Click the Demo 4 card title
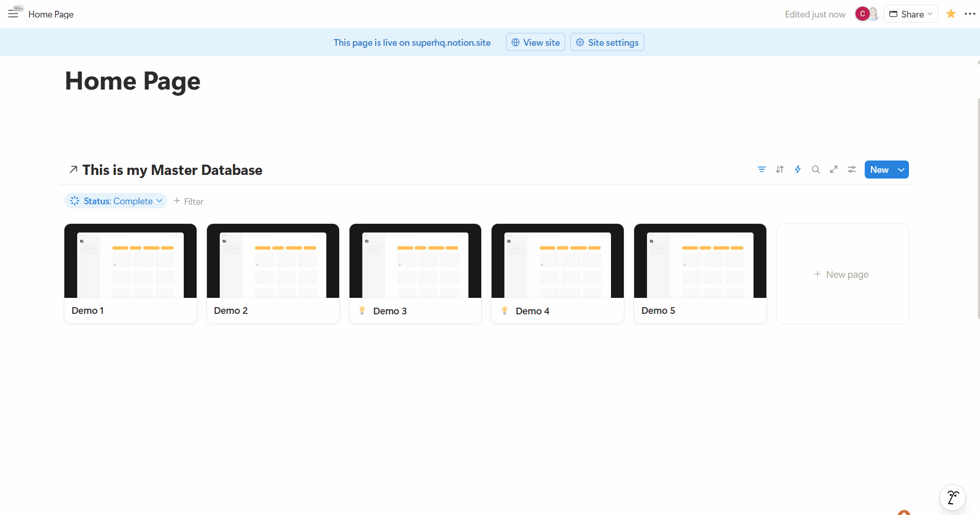This screenshot has height=515, width=980. pyautogui.click(x=532, y=311)
